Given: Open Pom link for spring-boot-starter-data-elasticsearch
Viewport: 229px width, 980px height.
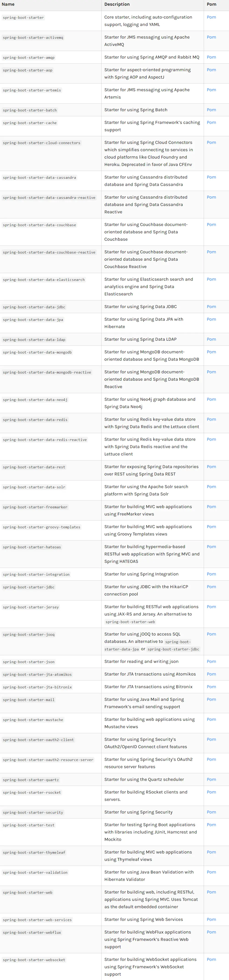Looking at the screenshot, I should (x=211, y=280).
